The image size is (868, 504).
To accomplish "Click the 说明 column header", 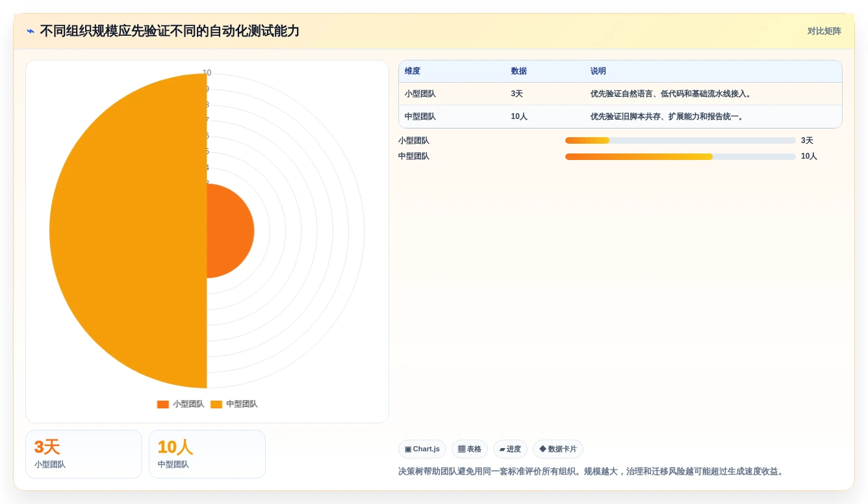I will pos(598,72).
